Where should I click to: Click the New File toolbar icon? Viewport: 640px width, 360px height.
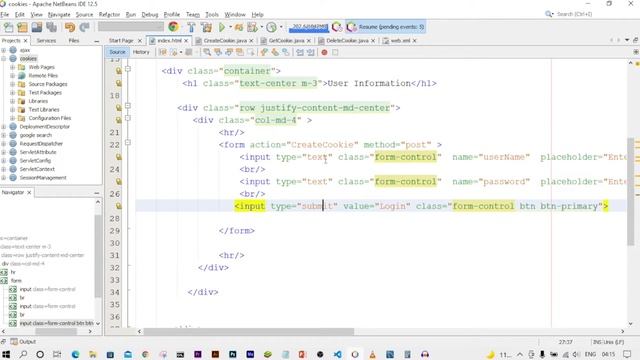tap(8, 27)
